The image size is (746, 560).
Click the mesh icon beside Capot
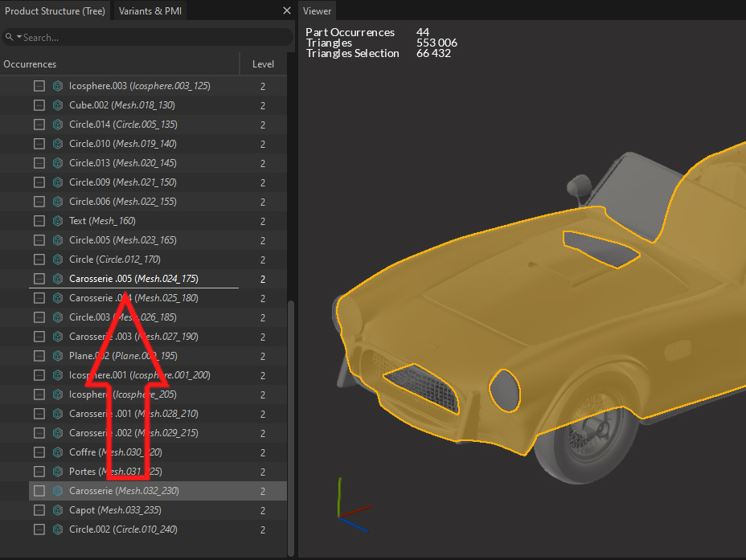tap(58, 510)
